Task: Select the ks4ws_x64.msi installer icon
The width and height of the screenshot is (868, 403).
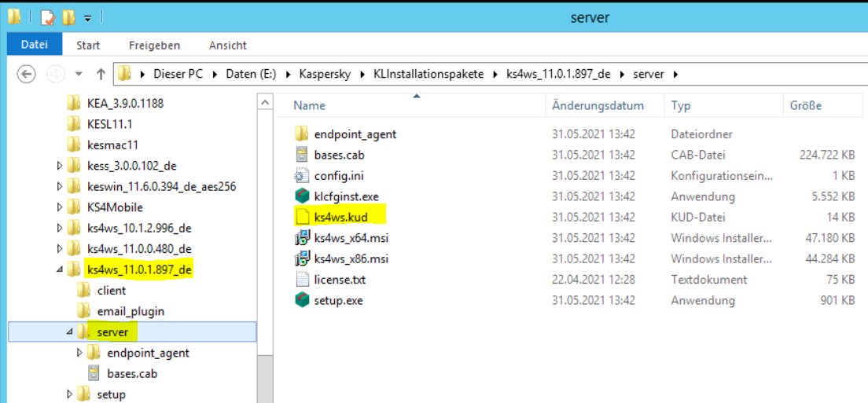Action: pos(301,238)
